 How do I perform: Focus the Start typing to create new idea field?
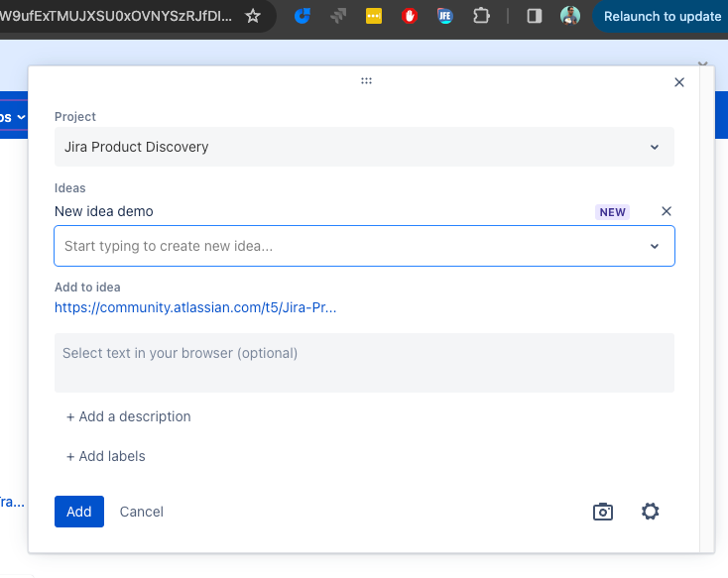point(364,246)
